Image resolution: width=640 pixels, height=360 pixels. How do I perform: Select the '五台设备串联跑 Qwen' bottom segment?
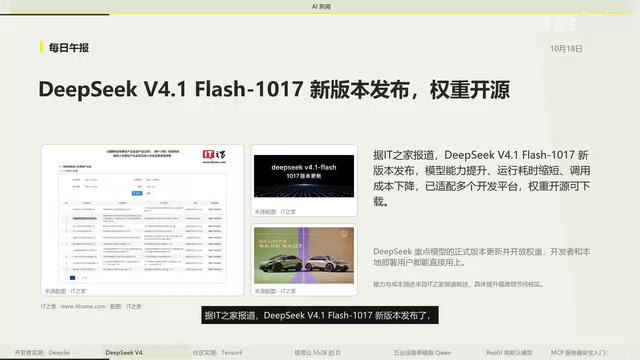tap(422, 353)
